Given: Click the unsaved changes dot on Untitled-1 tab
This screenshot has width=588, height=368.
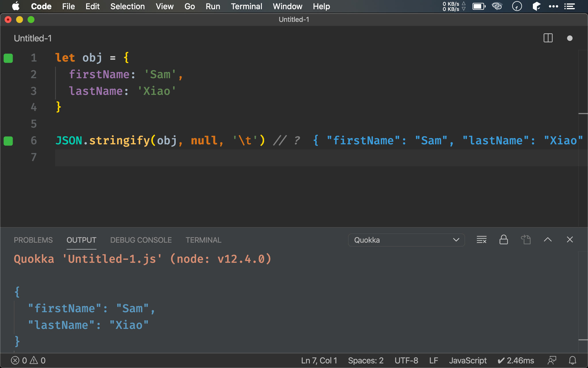Looking at the screenshot, I should (x=570, y=38).
